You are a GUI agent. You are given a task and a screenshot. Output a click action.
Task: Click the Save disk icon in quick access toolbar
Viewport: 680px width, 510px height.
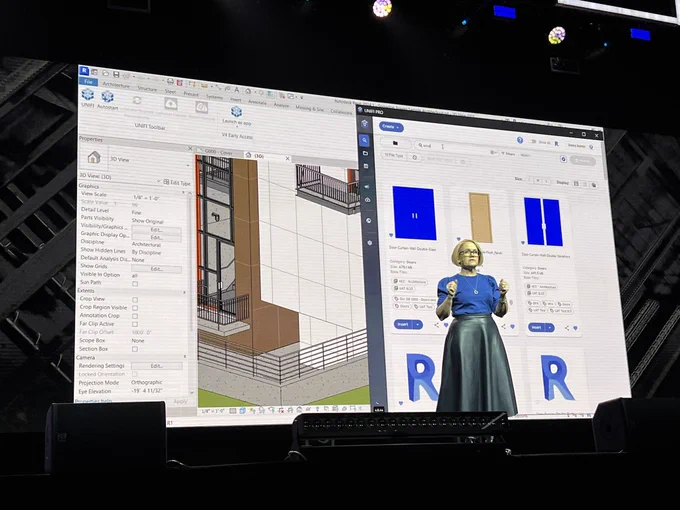pos(116,74)
